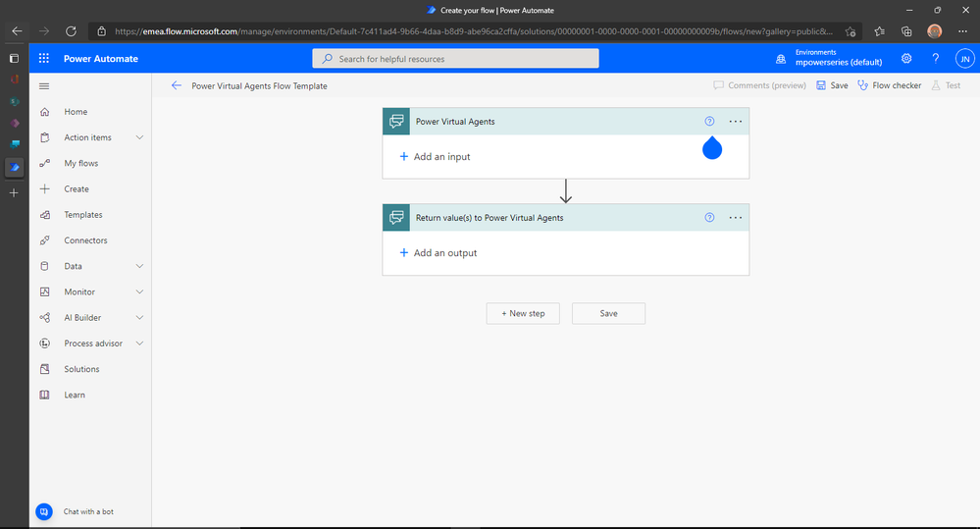This screenshot has width=980, height=529.
Task: Run the Flow checker
Action: click(890, 85)
